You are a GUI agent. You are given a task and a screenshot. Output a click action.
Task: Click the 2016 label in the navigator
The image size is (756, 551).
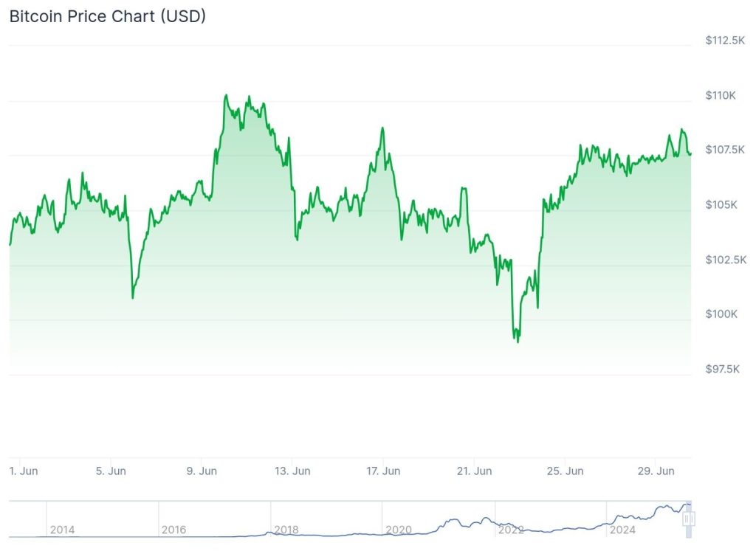coord(173,530)
